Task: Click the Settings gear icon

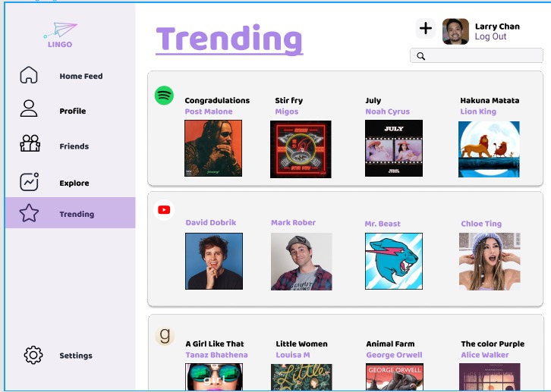Action: point(33,355)
